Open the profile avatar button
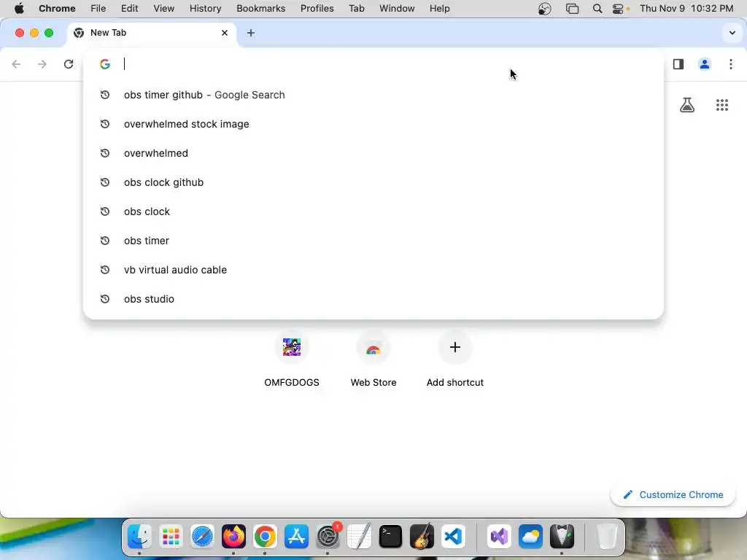This screenshot has height=560, width=747. pos(705,64)
